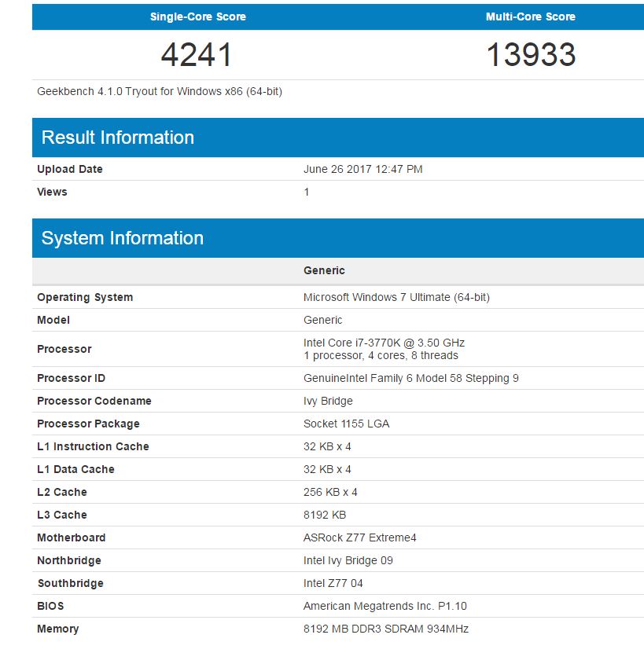Click the Northbridge label

pos(69,560)
